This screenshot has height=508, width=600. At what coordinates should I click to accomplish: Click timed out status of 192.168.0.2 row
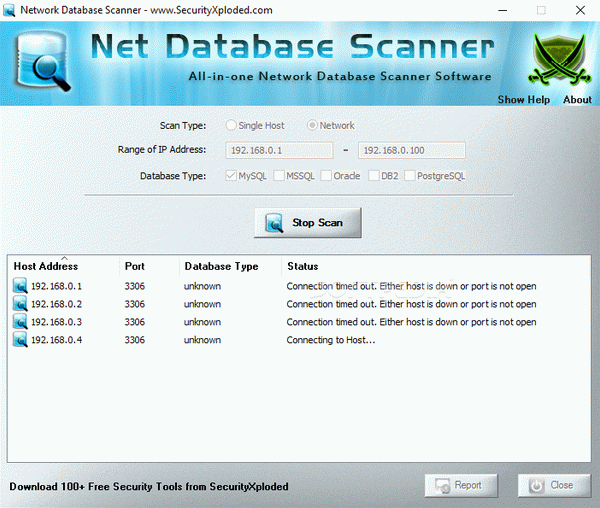coord(411,304)
